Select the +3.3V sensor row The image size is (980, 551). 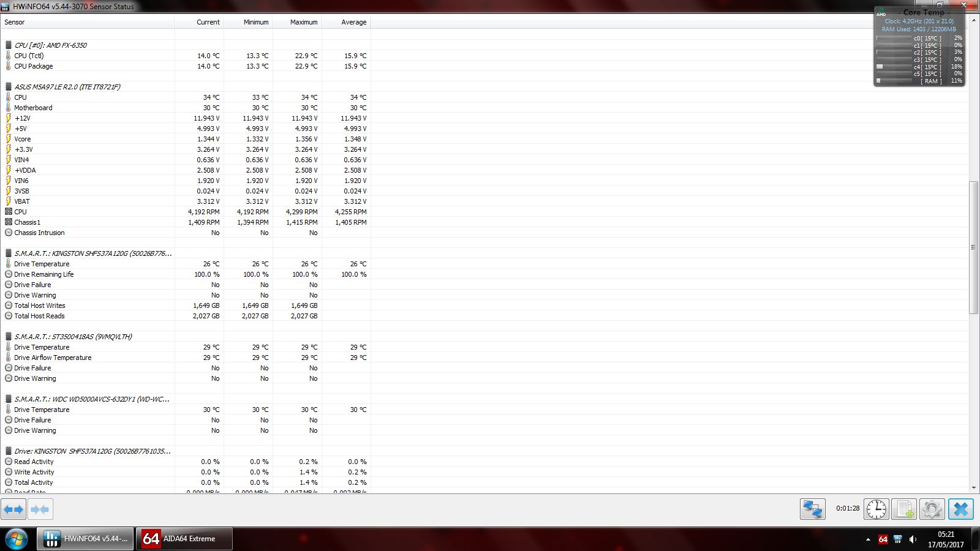[x=186, y=149]
